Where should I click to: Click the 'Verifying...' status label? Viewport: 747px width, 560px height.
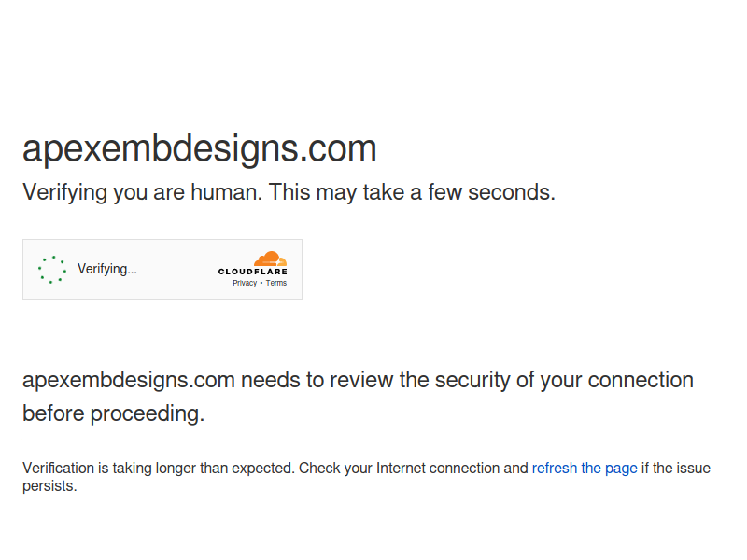[107, 269]
